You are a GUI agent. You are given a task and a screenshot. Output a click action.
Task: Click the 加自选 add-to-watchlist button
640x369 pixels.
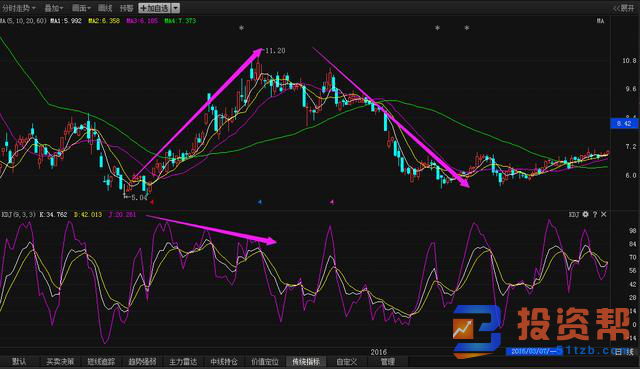pos(154,8)
